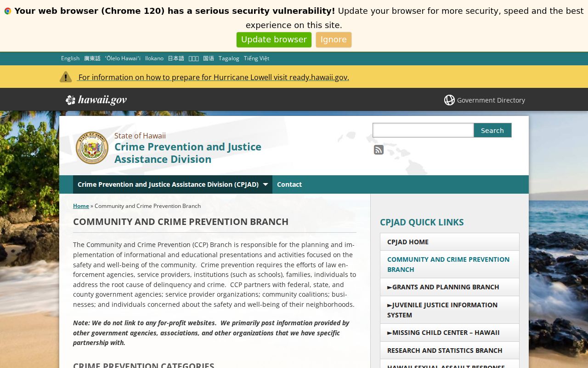
Task: Open the hawaii.gov logo link
Action: [96, 100]
